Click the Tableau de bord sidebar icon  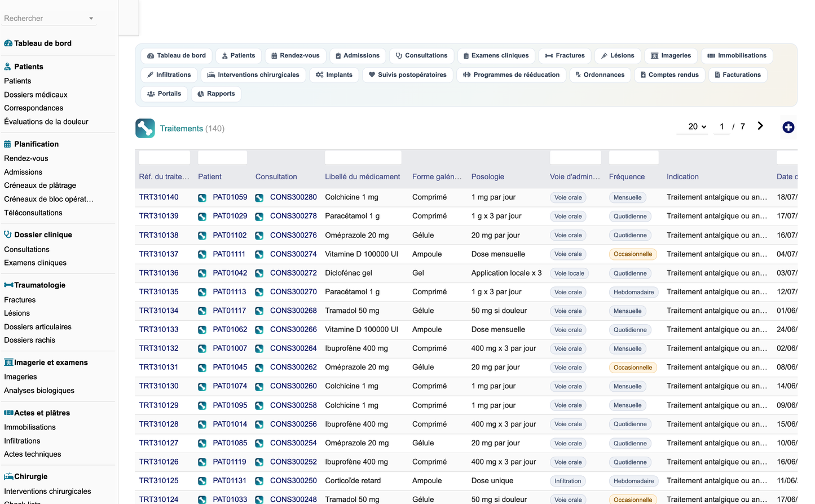point(8,43)
